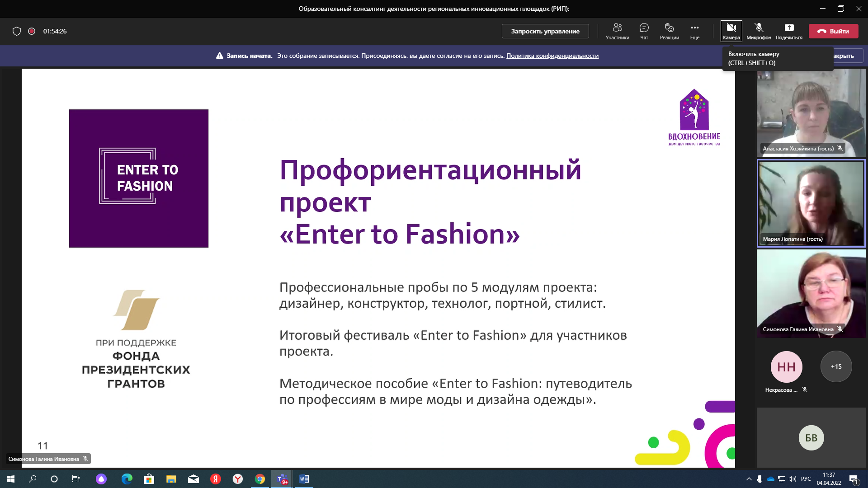Show the +15 more participants
This screenshot has height=488, width=868.
[836, 366]
